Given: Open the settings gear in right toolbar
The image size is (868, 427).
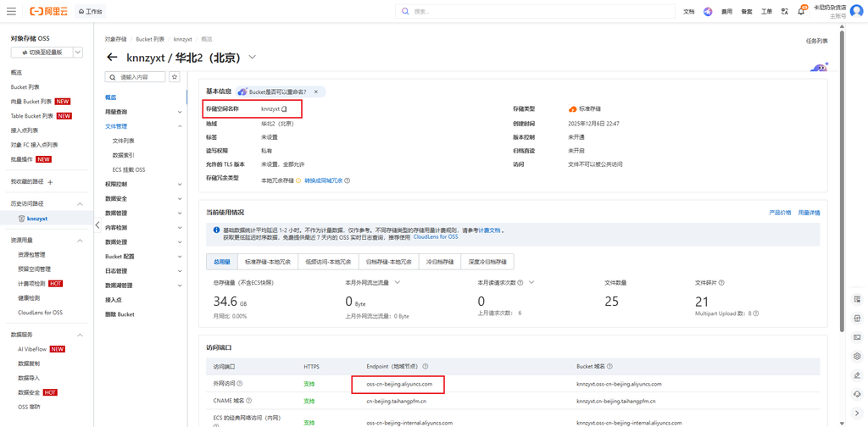Looking at the screenshot, I should coord(858,356).
